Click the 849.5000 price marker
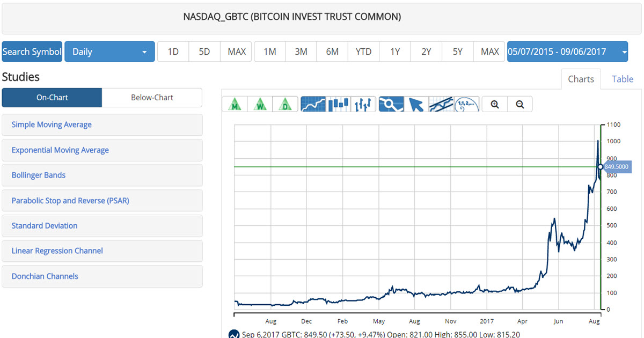Screen dimensions: 644x338 pyautogui.click(x=616, y=167)
